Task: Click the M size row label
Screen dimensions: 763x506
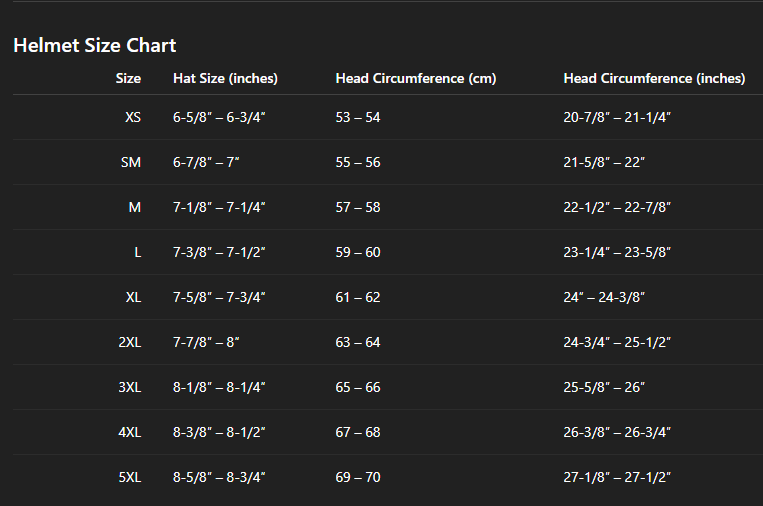Action: pyautogui.click(x=135, y=207)
